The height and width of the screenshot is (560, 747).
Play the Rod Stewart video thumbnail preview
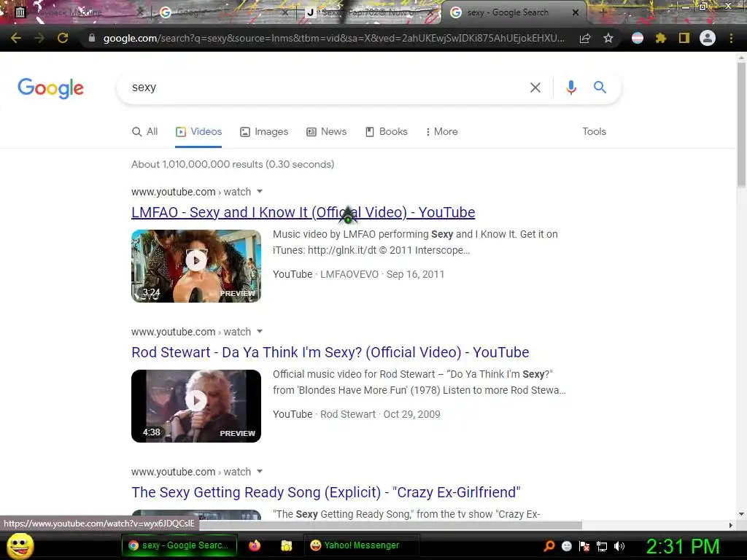[196, 406]
